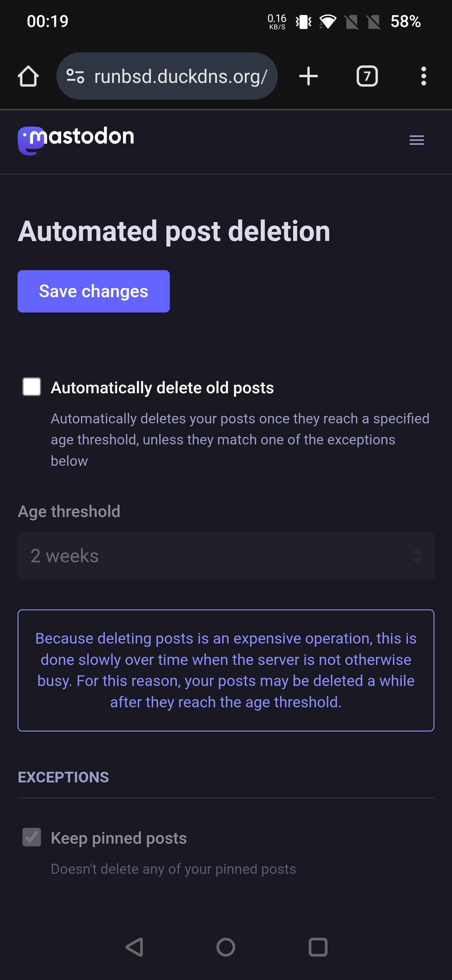Click the Keep pinned posts label

(119, 838)
